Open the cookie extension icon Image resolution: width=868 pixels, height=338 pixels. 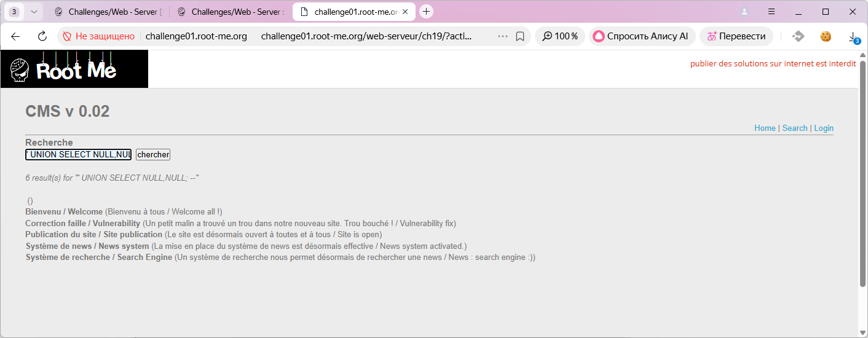pyautogui.click(x=826, y=36)
